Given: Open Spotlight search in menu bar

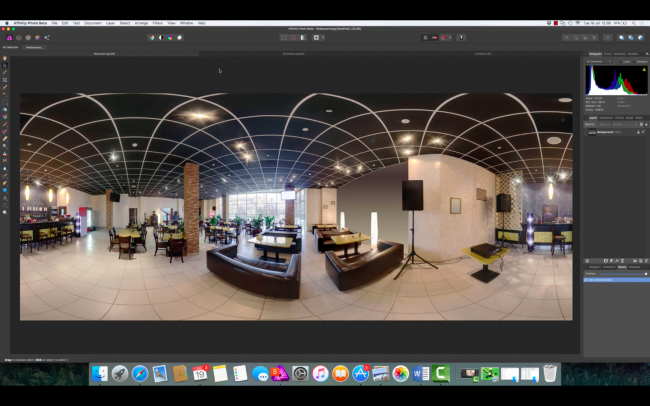Looking at the screenshot, I should [634, 23].
